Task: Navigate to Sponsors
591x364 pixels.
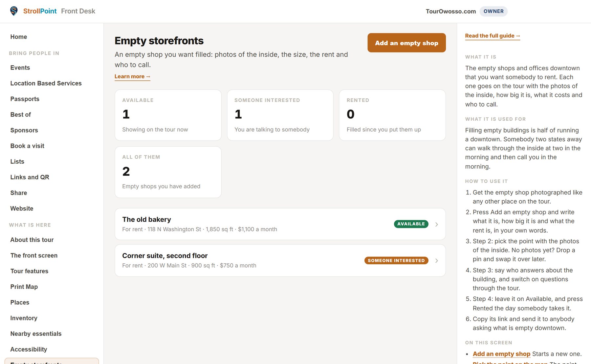Action: click(24, 130)
